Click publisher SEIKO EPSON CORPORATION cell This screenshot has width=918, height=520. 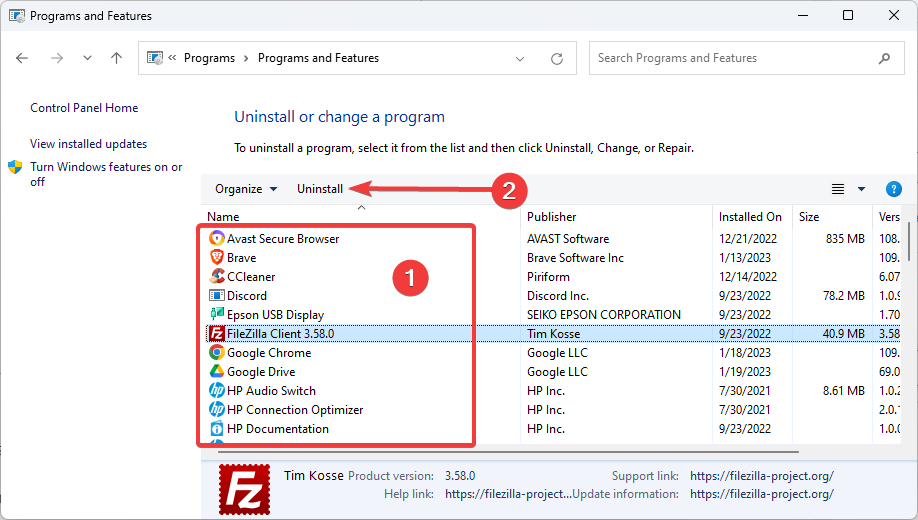coord(604,314)
